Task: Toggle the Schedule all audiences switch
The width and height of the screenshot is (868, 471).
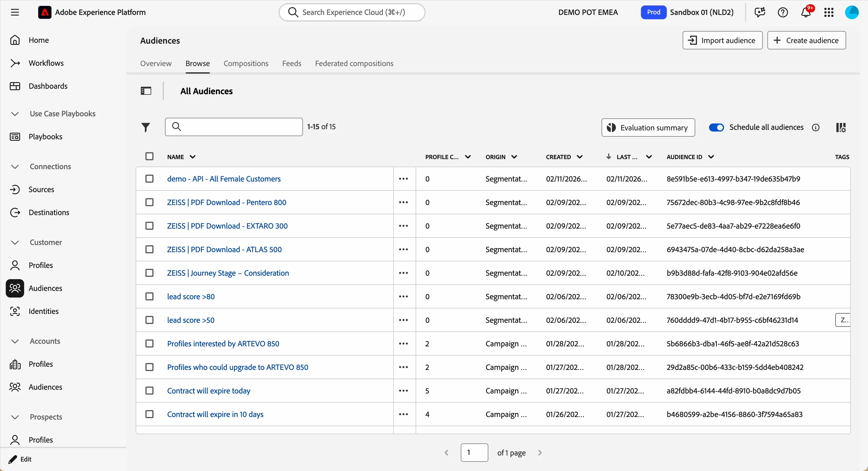Action: pos(716,128)
